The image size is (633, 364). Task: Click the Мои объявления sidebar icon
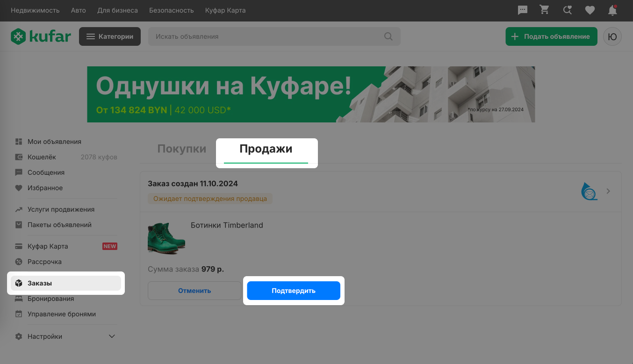19,142
